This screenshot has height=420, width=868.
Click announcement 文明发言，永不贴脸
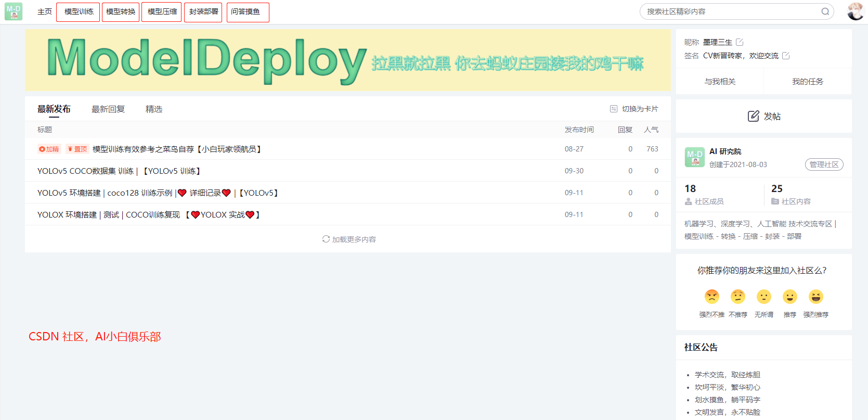point(728,412)
